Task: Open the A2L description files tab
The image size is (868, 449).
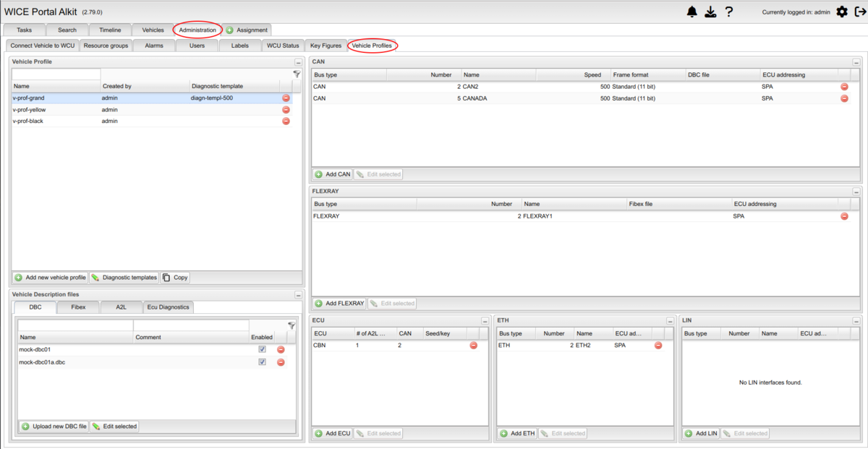Action: (121, 307)
